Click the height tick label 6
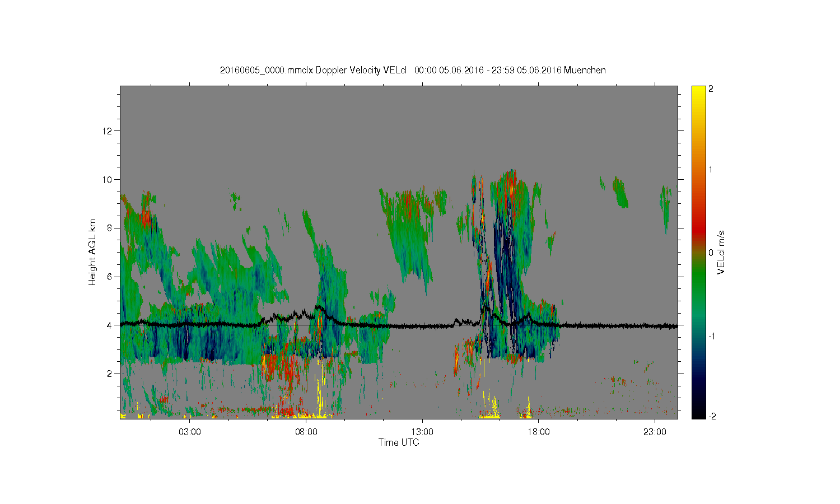 (x=110, y=277)
